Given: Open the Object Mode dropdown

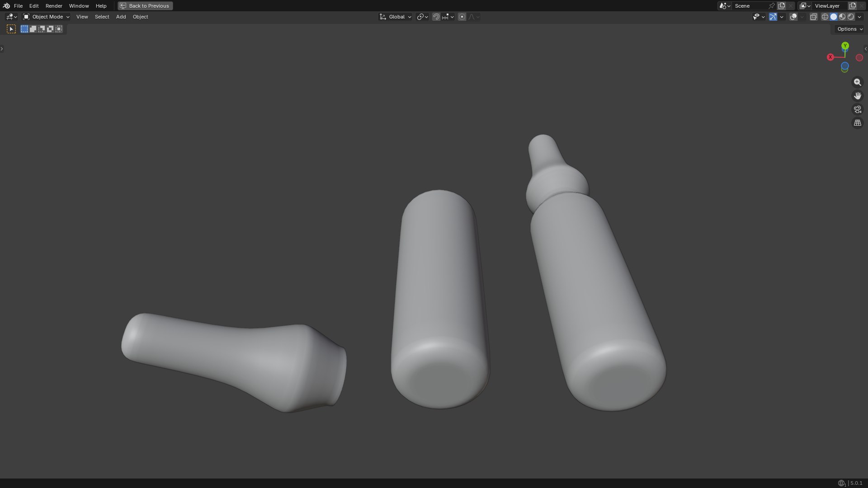Looking at the screenshot, I should click(46, 17).
